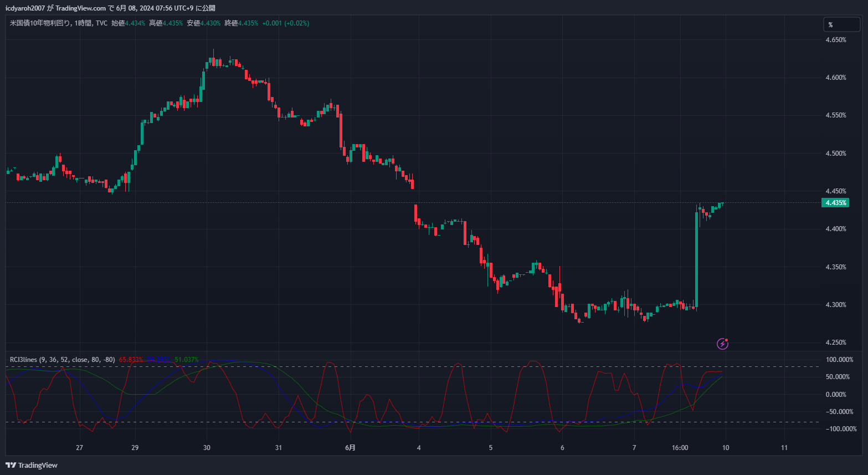Click the date label 11 on time axis

(784, 448)
